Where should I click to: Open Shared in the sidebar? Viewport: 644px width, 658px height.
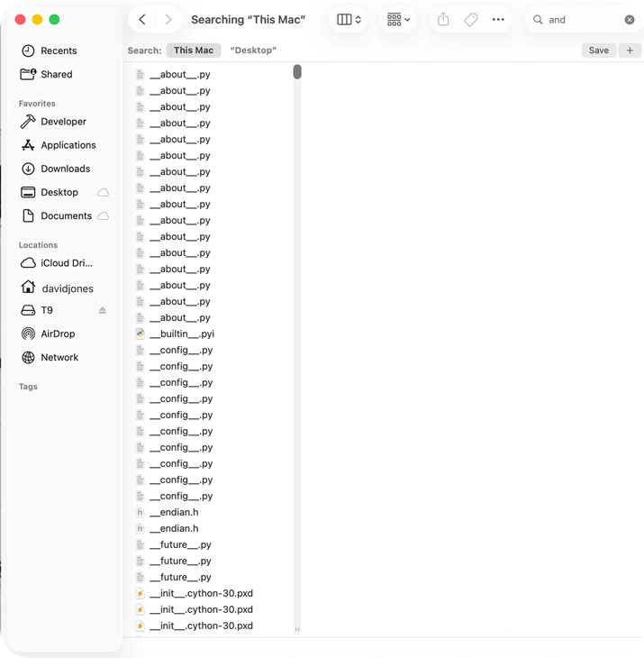[x=57, y=74]
